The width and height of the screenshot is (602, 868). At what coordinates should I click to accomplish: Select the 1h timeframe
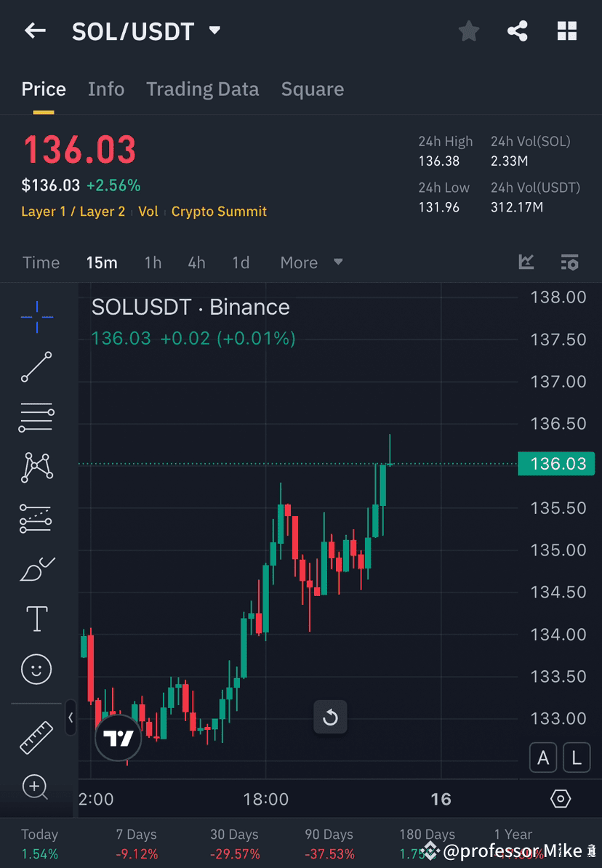(153, 262)
